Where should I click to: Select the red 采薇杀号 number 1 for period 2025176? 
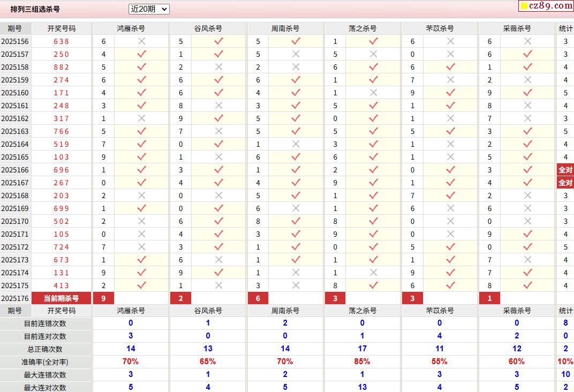[x=489, y=298]
